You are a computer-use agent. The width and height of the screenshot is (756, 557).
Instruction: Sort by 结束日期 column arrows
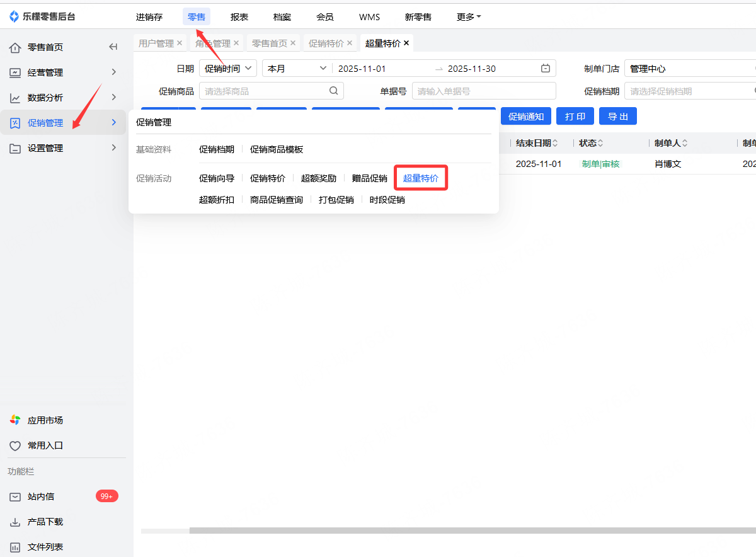pos(555,143)
